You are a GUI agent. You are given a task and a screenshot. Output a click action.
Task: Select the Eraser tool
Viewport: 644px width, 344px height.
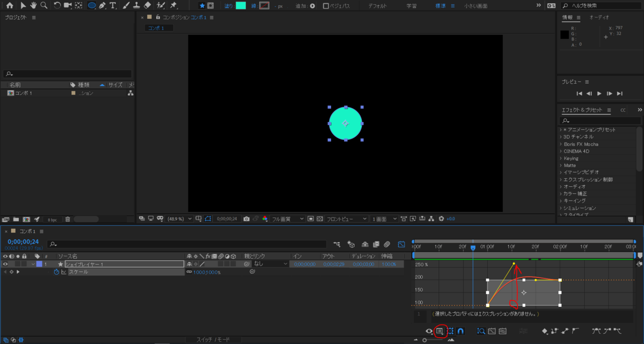[148, 5]
